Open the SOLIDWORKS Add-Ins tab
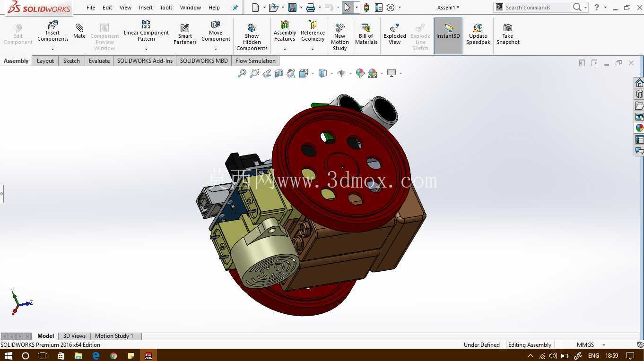The height and width of the screenshot is (361, 644). 145,61
